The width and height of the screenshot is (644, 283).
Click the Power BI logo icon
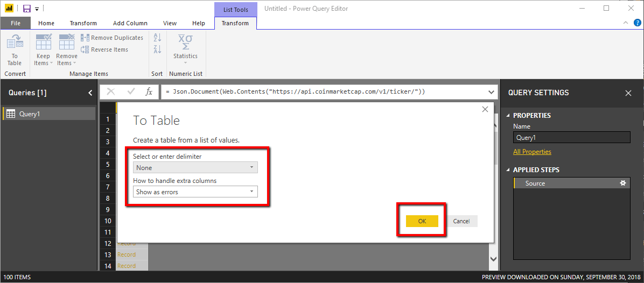click(x=9, y=8)
